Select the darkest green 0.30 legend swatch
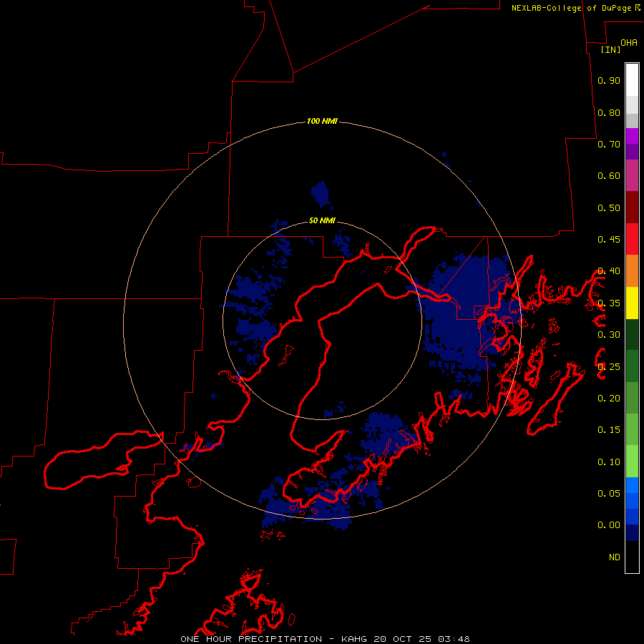The image size is (644, 644). (x=632, y=334)
